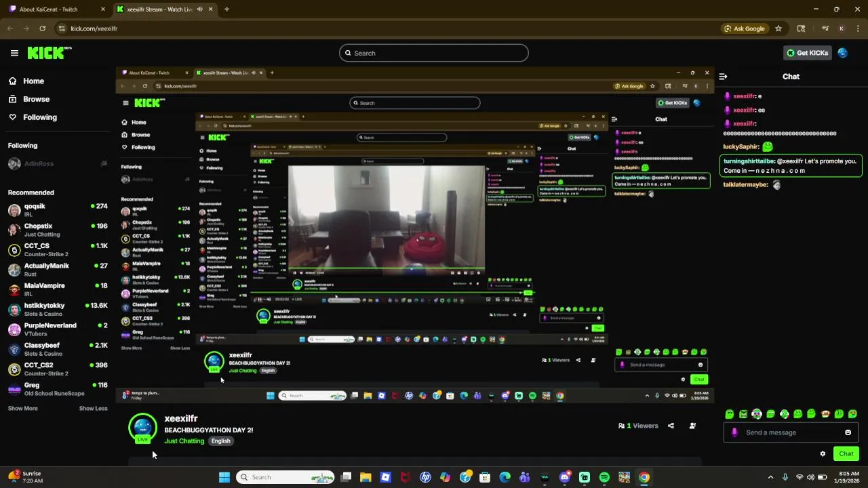Collapse chat with arrow icon
This screenshot has width=868, height=488.
pos(723,77)
